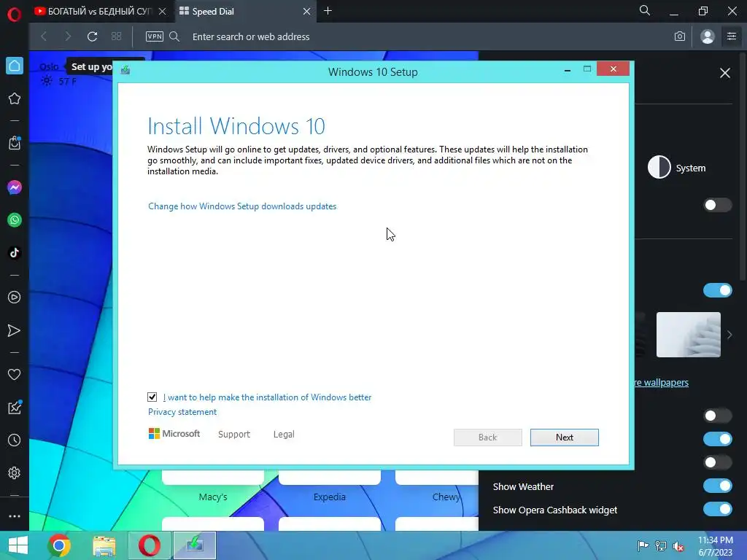Open the Easy Setup sliders icon
This screenshot has width=747, height=560.
(732, 36)
